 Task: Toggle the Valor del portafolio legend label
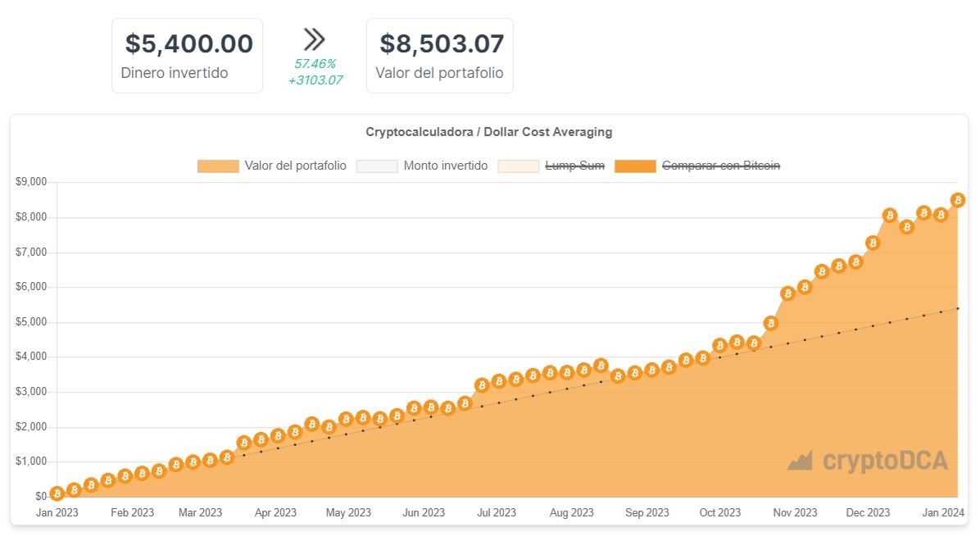point(295,166)
